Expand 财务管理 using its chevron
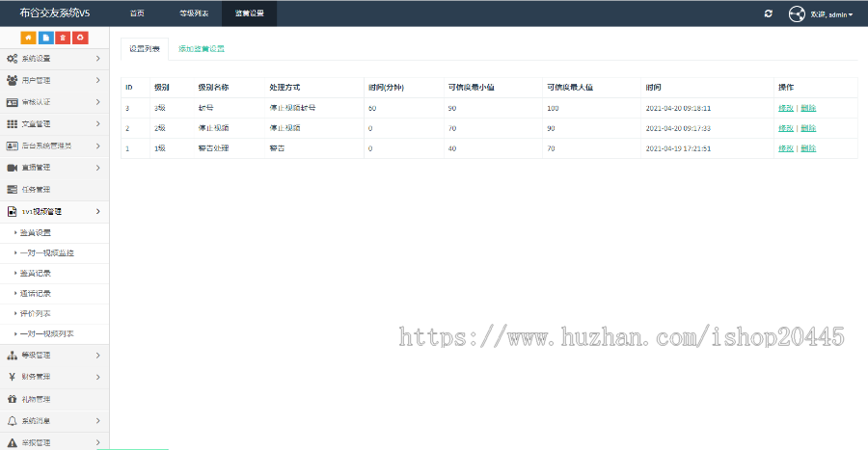This screenshot has width=868, height=450. [x=98, y=377]
